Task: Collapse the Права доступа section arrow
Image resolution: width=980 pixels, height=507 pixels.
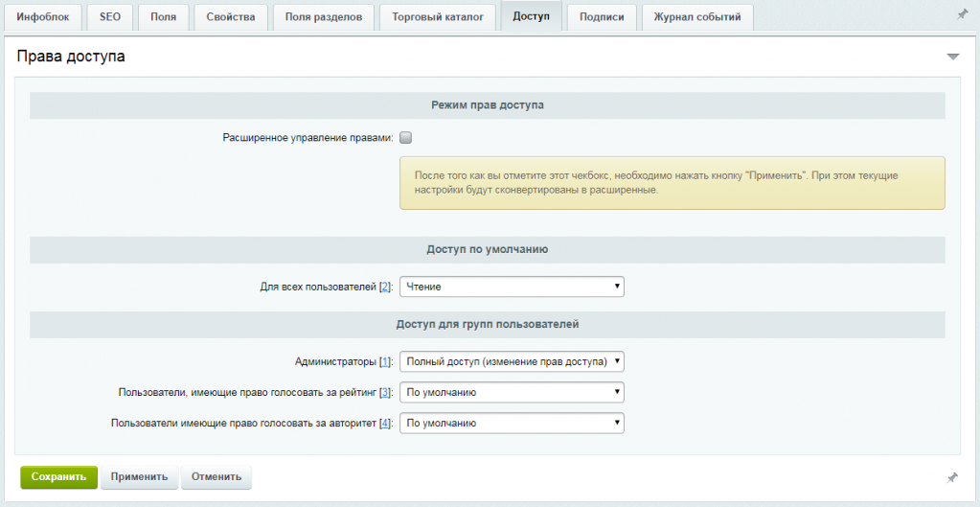Action: (x=952, y=57)
